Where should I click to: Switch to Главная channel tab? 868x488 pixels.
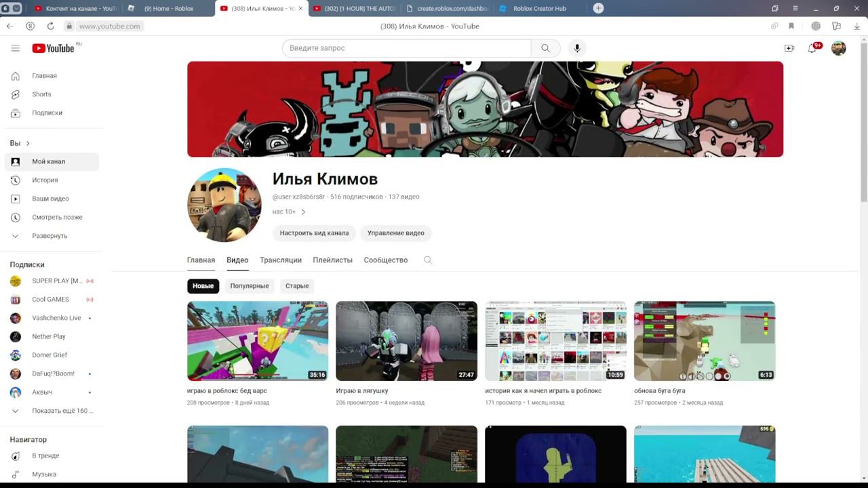201,260
